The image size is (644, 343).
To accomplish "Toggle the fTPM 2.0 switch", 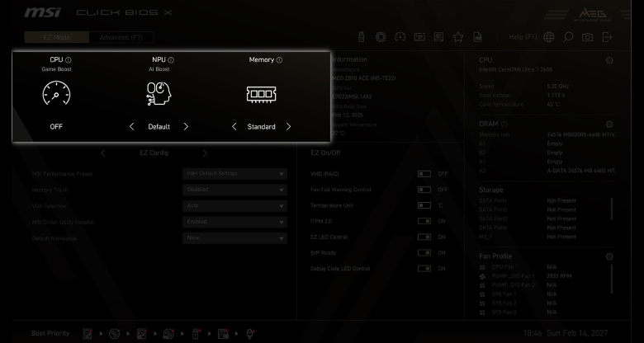I will point(424,221).
